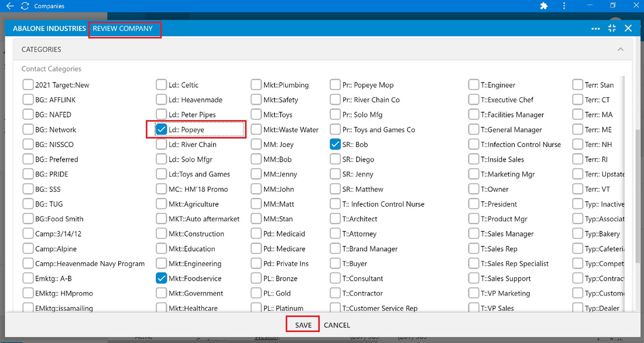The height and width of the screenshot is (343, 644).
Task: Collapse the Categories section chevron
Action: [620, 49]
